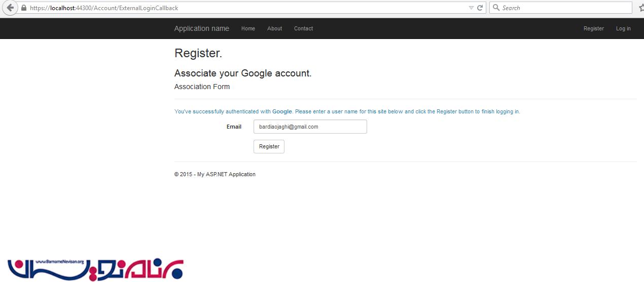Image resolution: width=644 pixels, height=282 pixels.
Task: Click the Application name brand link
Action: pos(201,29)
